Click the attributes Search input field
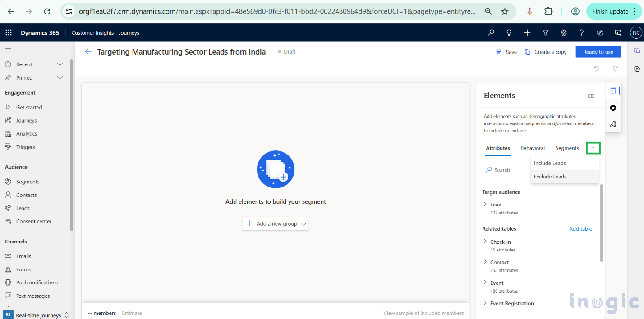Viewport: 644px width, 319px height. point(505,169)
